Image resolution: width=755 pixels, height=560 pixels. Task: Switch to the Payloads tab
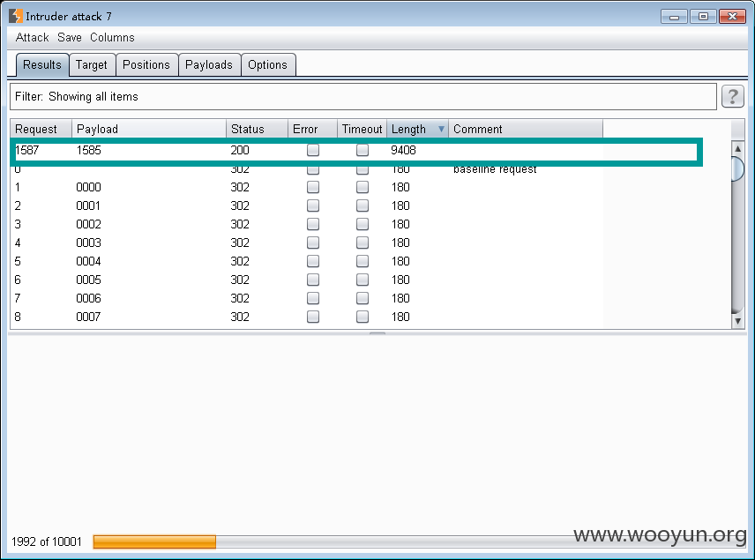click(x=209, y=65)
